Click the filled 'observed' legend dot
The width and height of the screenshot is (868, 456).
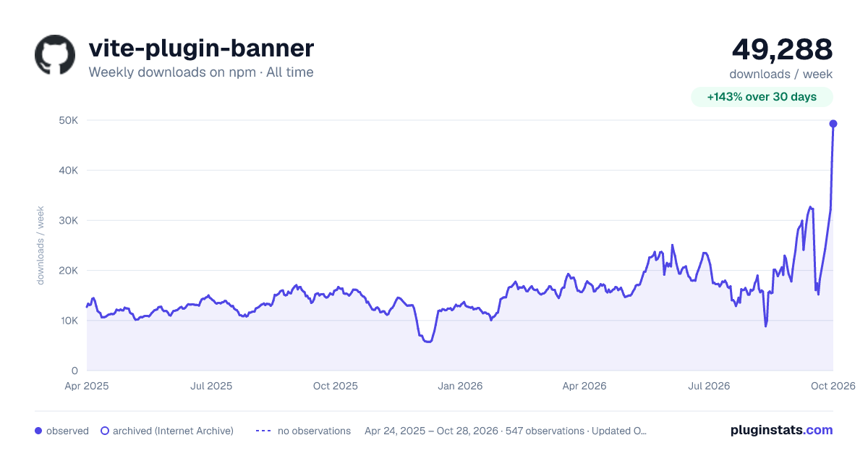pyautogui.click(x=38, y=431)
